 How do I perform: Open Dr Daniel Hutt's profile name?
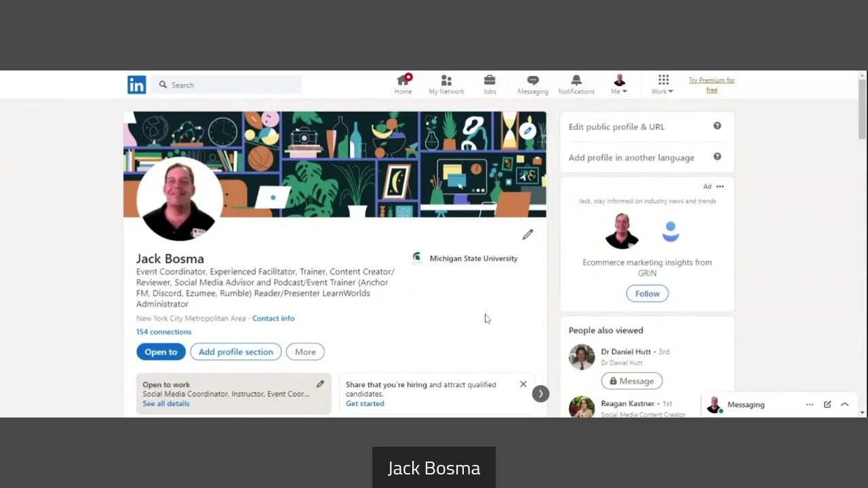(x=626, y=352)
